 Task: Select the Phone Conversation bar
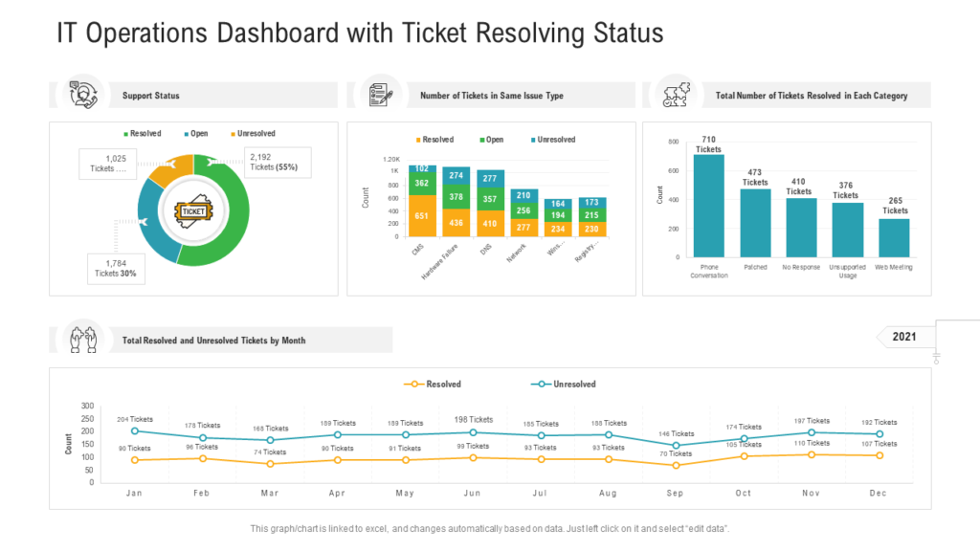[x=708, y=206]
